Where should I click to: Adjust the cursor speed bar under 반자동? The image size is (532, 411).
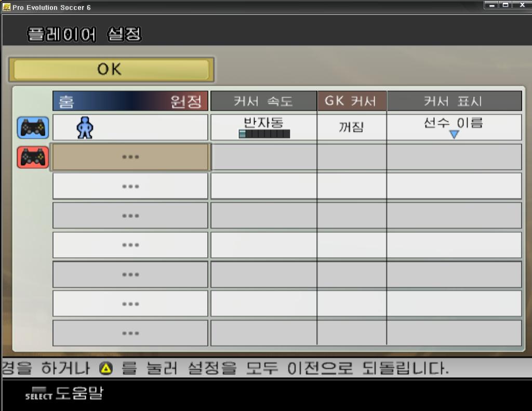[x=264, y=134]
